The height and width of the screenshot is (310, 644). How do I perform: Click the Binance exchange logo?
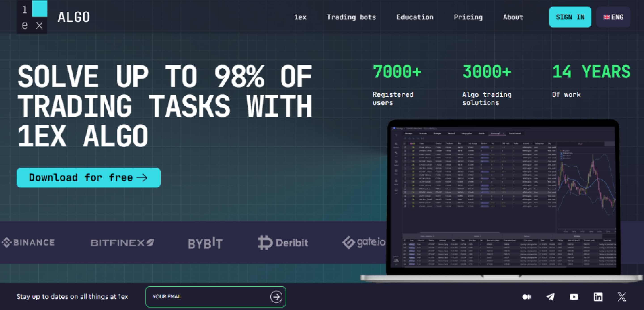coord(28,243)
